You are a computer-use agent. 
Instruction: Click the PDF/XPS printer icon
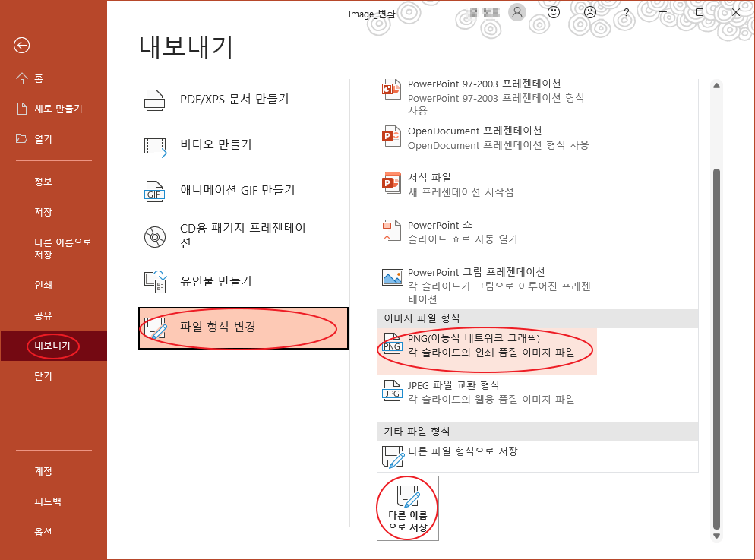[x=154, y=100]
